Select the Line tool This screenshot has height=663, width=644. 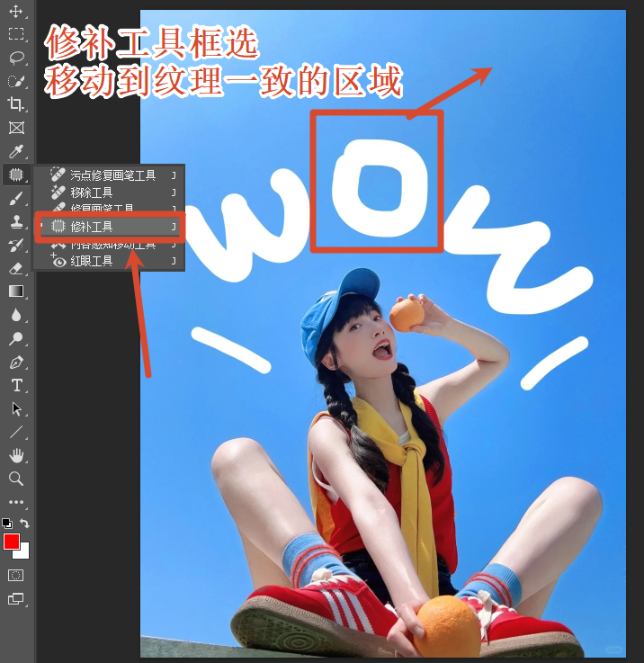coord(16,432)
